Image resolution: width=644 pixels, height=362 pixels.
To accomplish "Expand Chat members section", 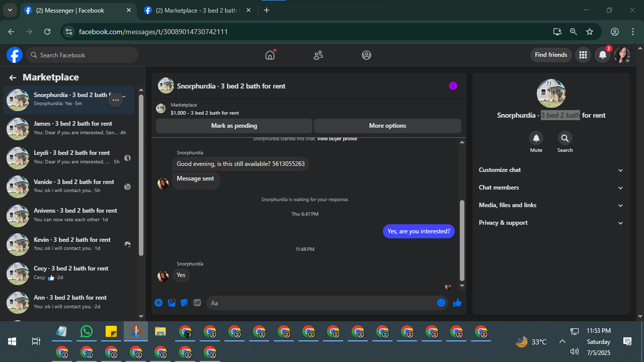I will coord(551,188).
